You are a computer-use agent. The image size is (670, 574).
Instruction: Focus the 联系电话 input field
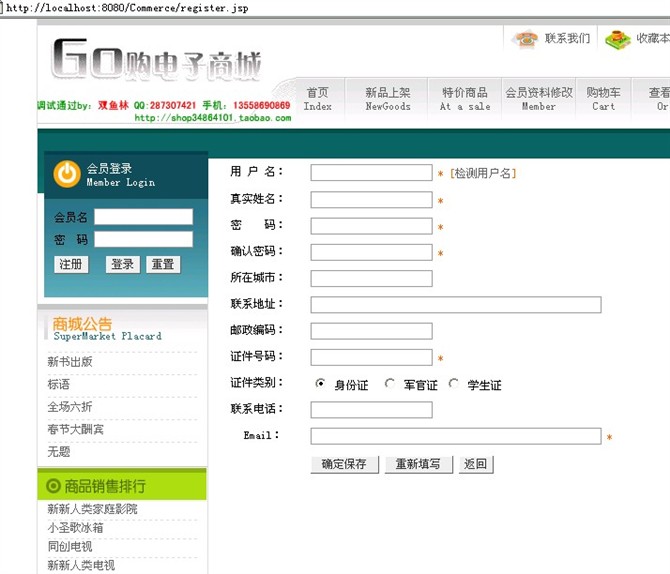point(371,410)
